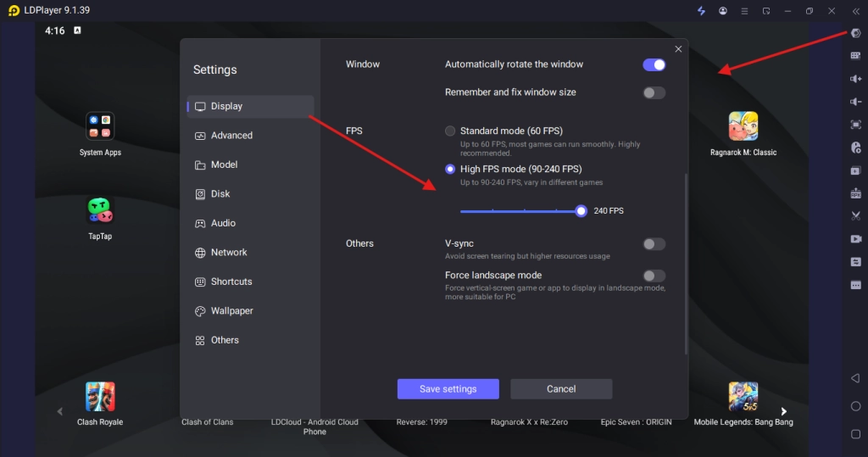This screenshot has width=868, height=457.
Task: Click the Android recent apps square
Action: pos(855,434)
